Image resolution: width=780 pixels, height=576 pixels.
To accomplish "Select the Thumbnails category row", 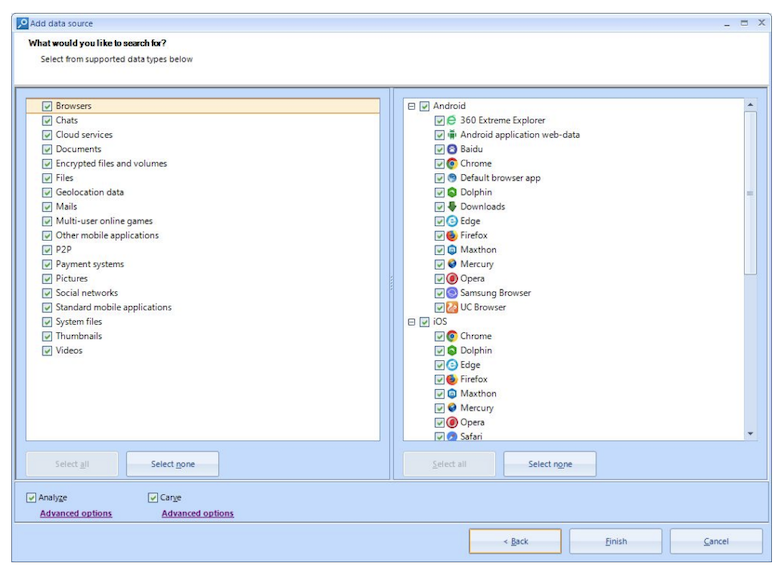I will tap(203, 336).
